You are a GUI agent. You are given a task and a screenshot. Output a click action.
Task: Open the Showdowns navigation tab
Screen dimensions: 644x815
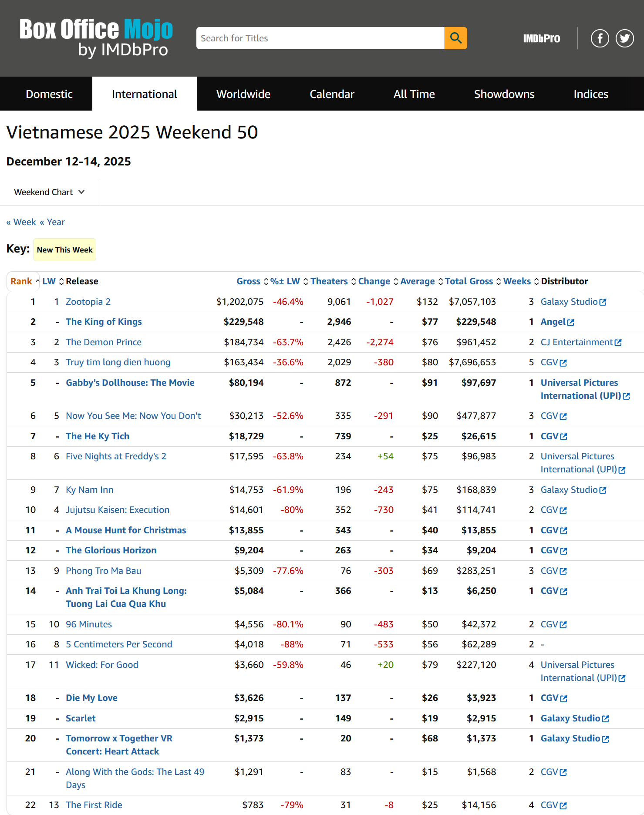pos(504,94)
